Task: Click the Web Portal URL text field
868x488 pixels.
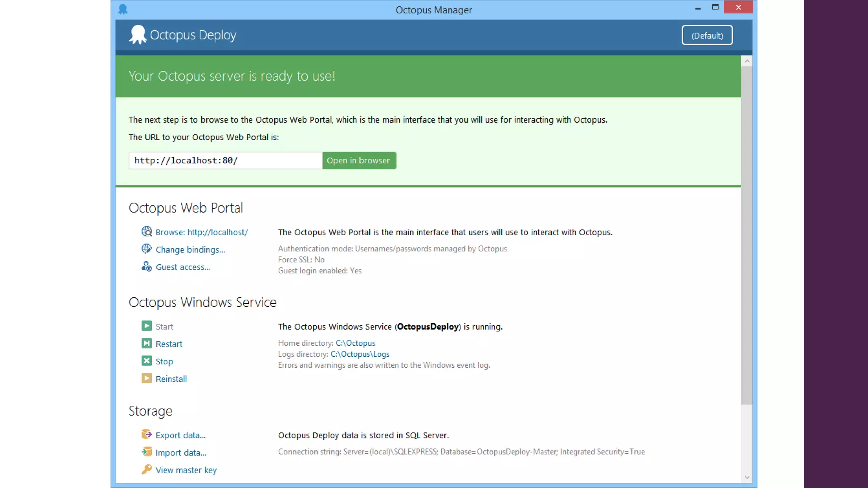Action: [x=225, y=161]
